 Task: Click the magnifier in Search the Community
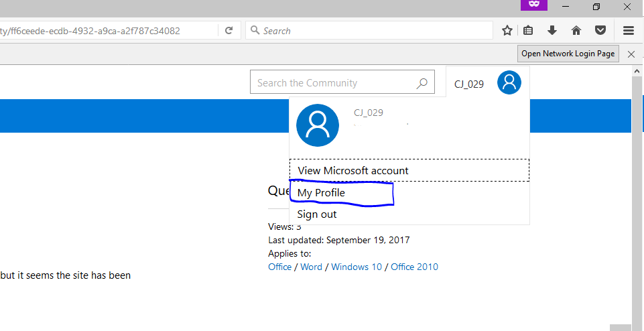[422, 83]
